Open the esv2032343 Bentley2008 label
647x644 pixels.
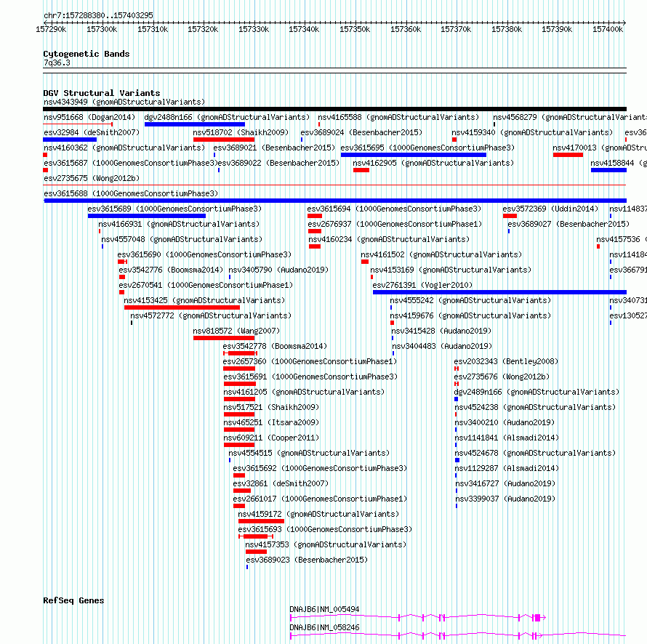click(506, 361)
